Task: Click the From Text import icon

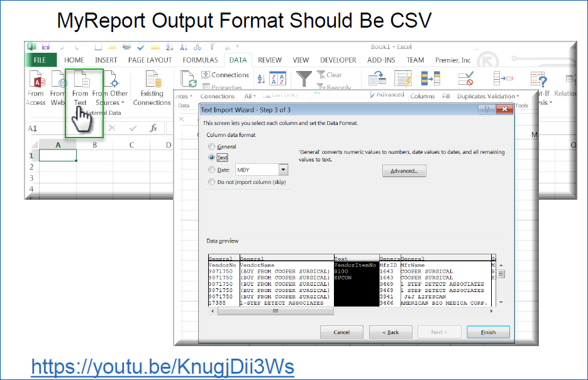Action: coord(80,89)
